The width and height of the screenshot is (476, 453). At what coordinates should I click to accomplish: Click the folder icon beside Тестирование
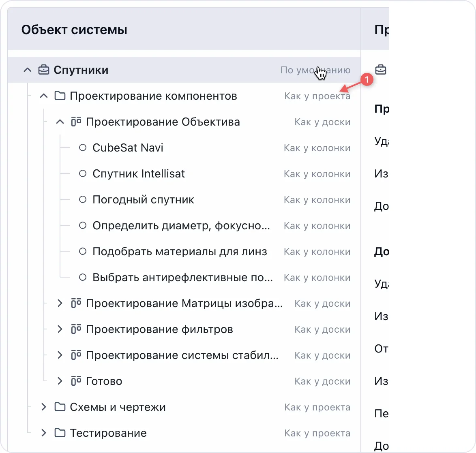60,433
